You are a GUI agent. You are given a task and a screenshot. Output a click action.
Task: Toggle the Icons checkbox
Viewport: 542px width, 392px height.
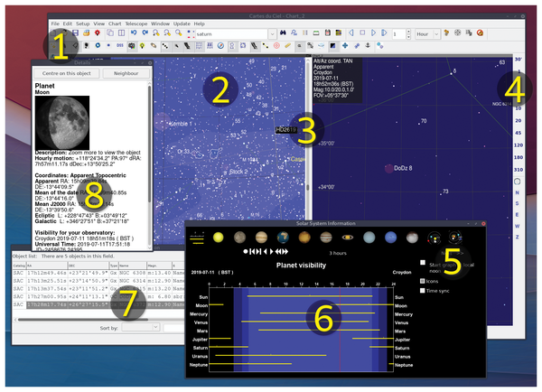click(423, 281)
